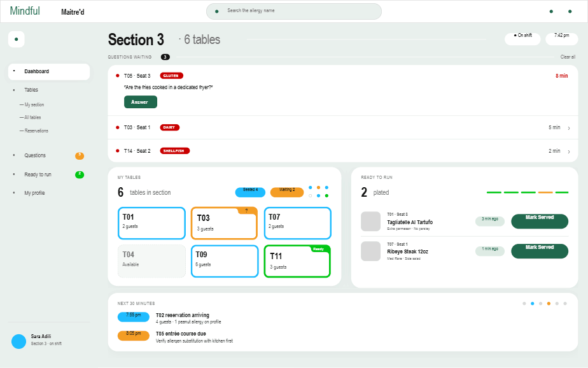Open table T07 card
The height and width of the screenshot is (368, 588).
tap(297, 223)
